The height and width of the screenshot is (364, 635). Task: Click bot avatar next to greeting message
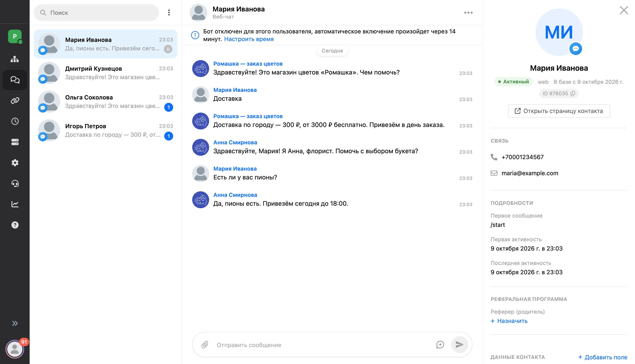coord(200,69)
